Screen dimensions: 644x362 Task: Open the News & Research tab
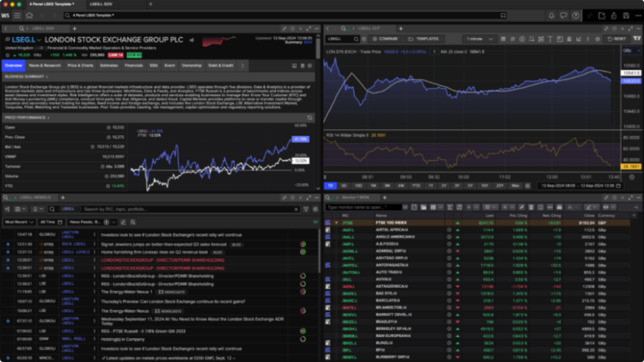point(45,66)
